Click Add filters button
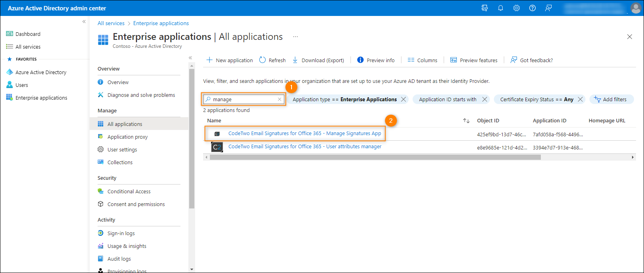The image size is (644, 273). (x=611, y=99)
